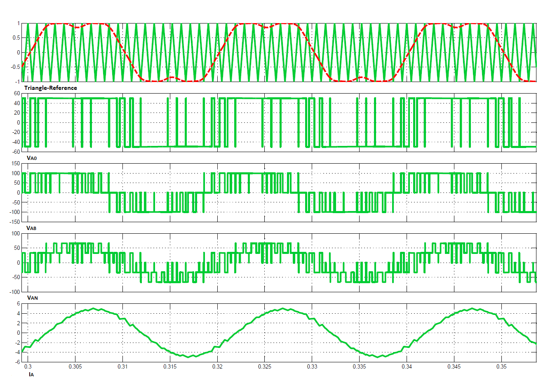Viewport: 555px width, 392px height.
Task: Click the -20 tick on the VA0 axis
Action: [x=16, y=132]
